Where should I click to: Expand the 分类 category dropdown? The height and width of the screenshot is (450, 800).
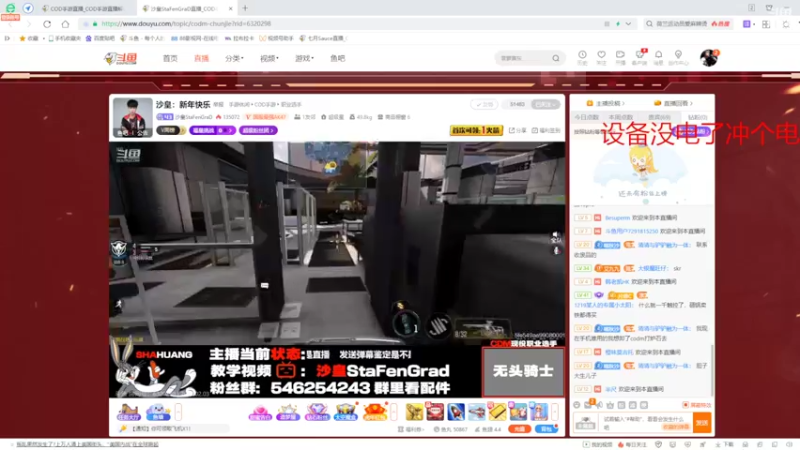[234, 58]
